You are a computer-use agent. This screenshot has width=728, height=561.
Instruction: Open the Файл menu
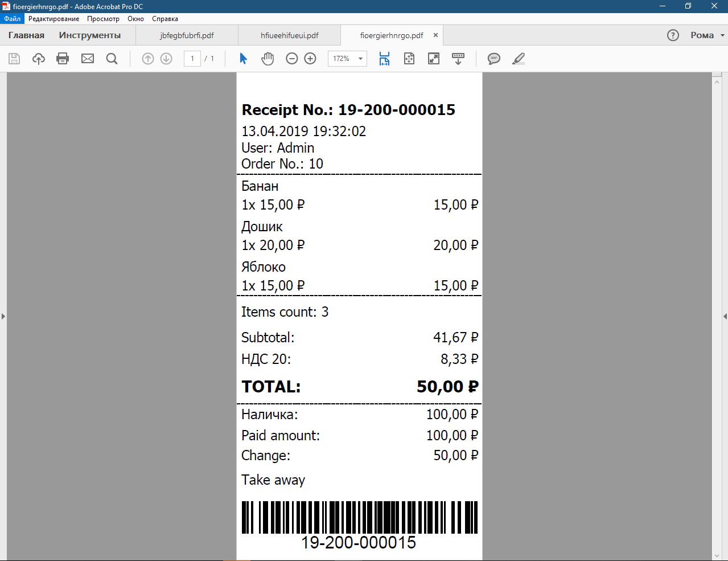12,19
